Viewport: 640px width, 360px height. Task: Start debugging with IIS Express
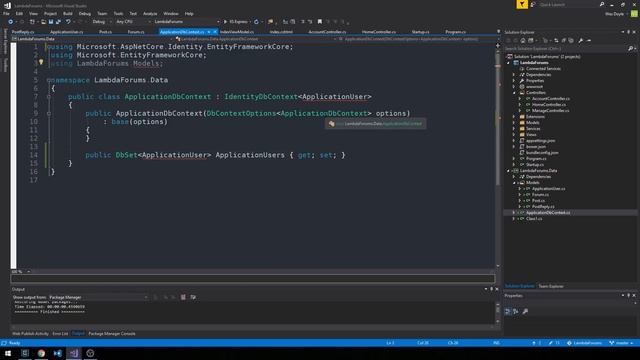point(236,22)
